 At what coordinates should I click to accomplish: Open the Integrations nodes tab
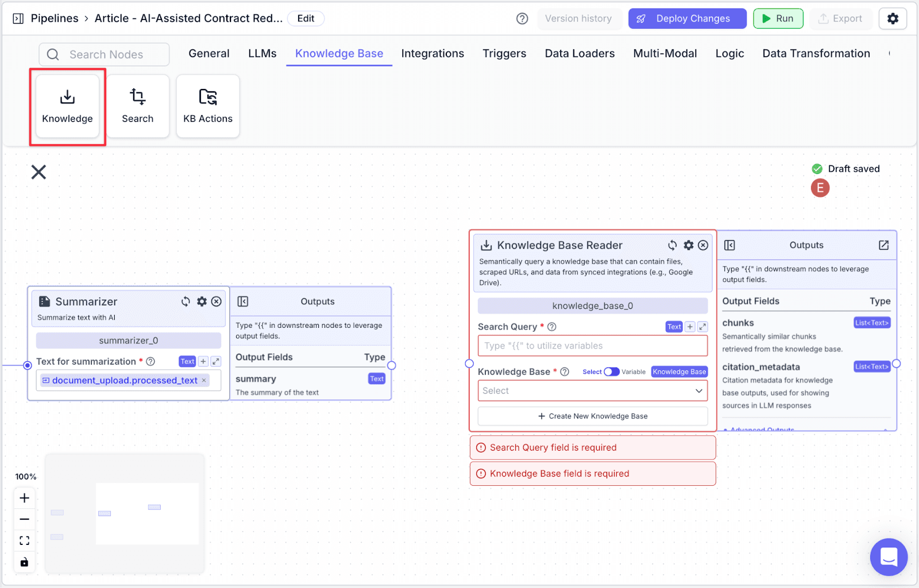click(433, 53)
